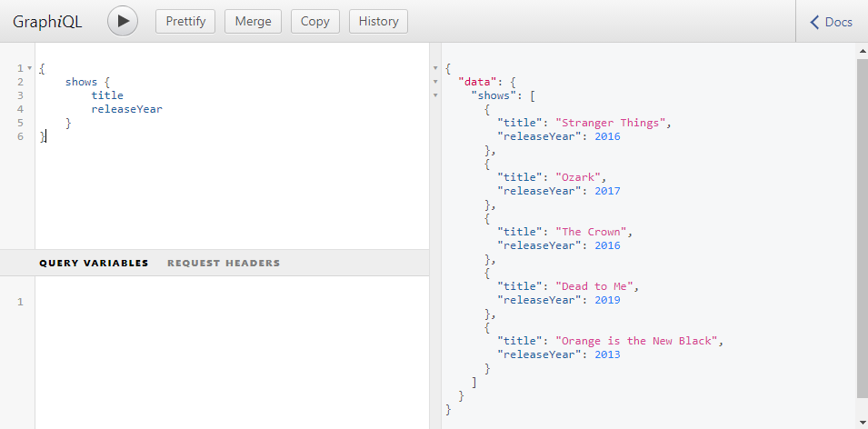The image size is (868, 429).
Task: Switch to the Request Headers tab
Action: (x=224, y=263)
